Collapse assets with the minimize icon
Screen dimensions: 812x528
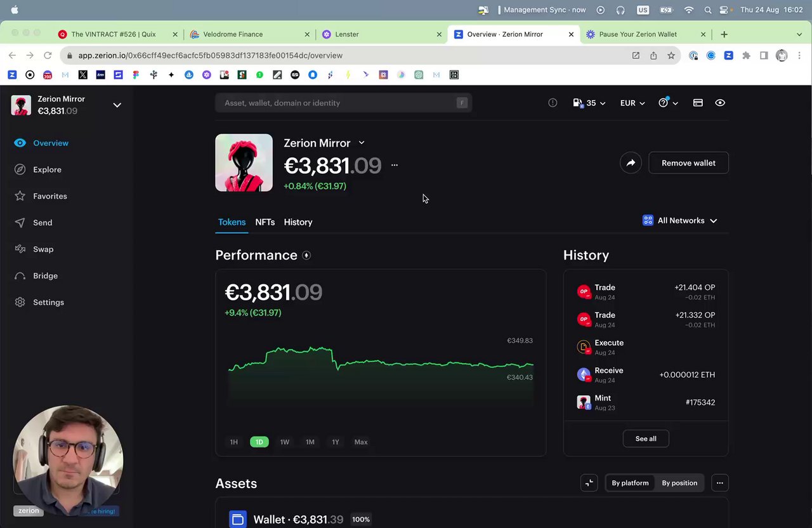tap(589, 483)
